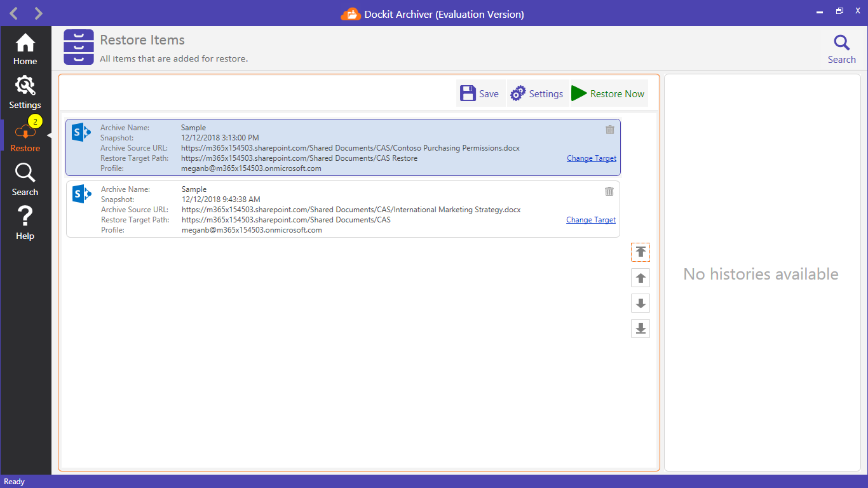
Task: Change Target for the Contoso Purchasing Permissions item
Action: [x=591, y=158]
